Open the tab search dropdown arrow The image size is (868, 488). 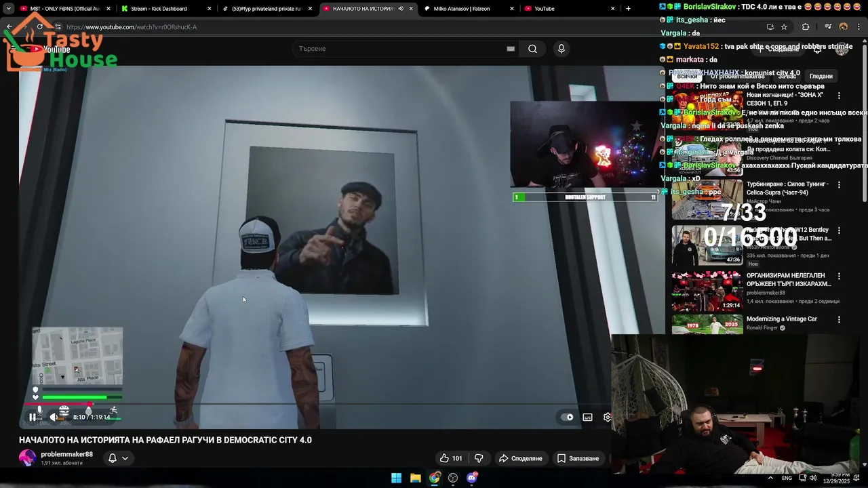point(8,9)
